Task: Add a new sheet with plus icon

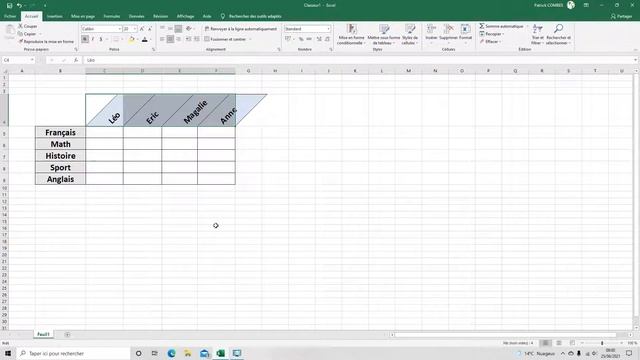Action: [67, 335]
